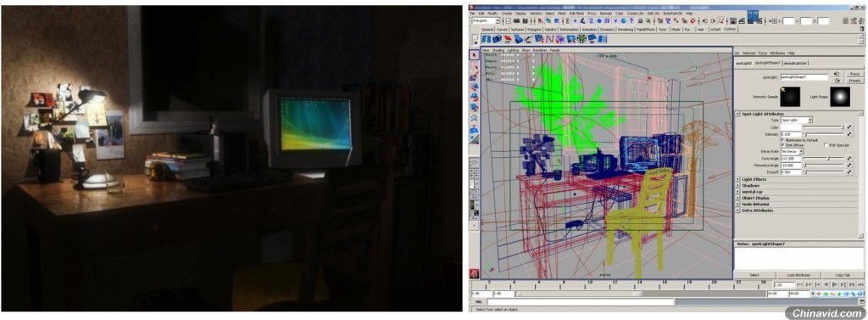Screen dimensions: 868x320
Task: Toggle Illuminates by Default checkbox
Action: coord(782,140)
